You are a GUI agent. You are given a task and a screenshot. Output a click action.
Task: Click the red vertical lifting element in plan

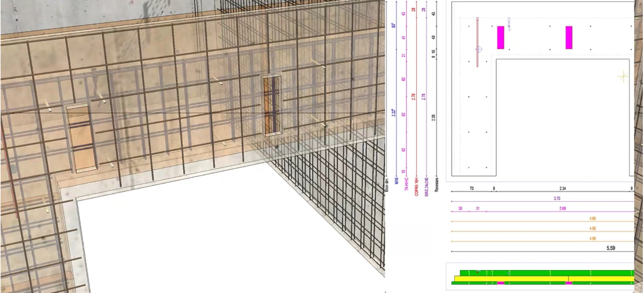pyautogui.click(x=478, y=42)
